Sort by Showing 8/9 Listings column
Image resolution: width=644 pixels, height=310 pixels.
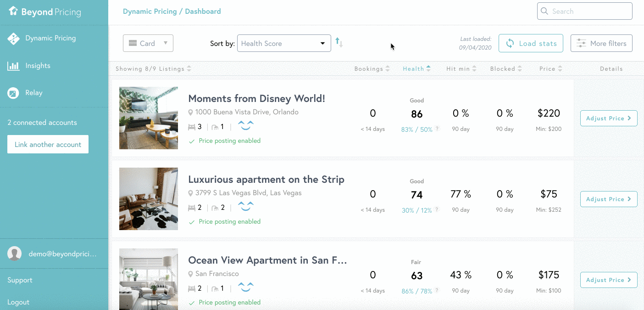pos(153,69)
